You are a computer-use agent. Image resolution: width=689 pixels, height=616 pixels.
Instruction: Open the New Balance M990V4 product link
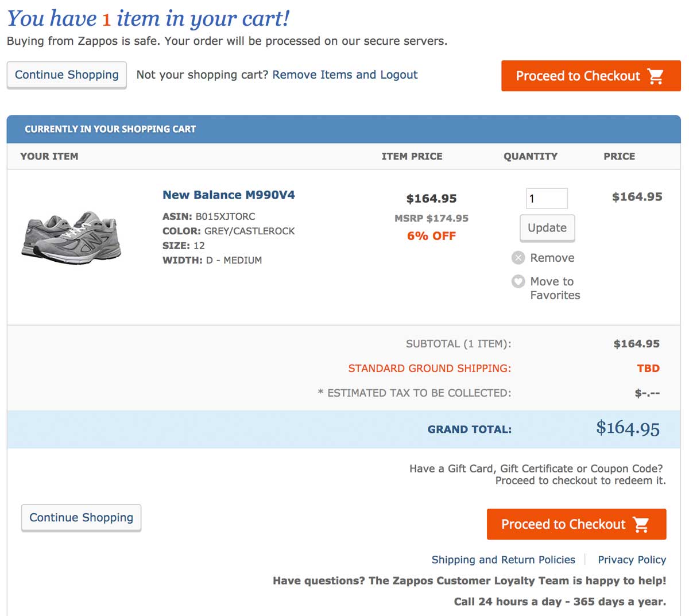tap(229, 195)
